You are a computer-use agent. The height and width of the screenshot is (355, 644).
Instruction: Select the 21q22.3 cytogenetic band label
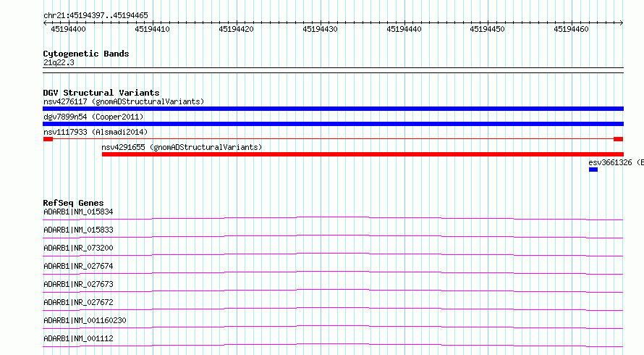tap(59, 62)
